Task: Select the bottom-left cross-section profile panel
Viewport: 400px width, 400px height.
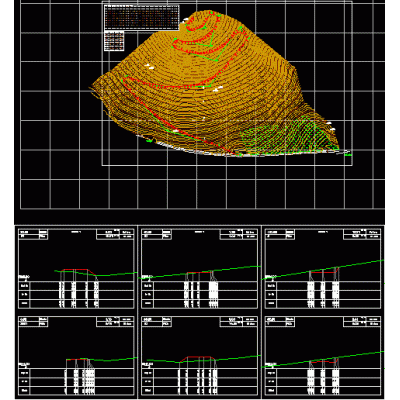Action: (76, 356)
